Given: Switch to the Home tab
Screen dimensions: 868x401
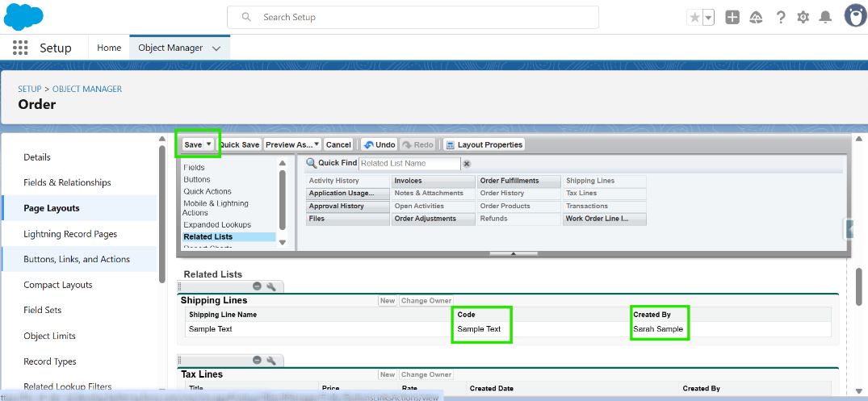Looking at the screenshot, I should point(109,48).
